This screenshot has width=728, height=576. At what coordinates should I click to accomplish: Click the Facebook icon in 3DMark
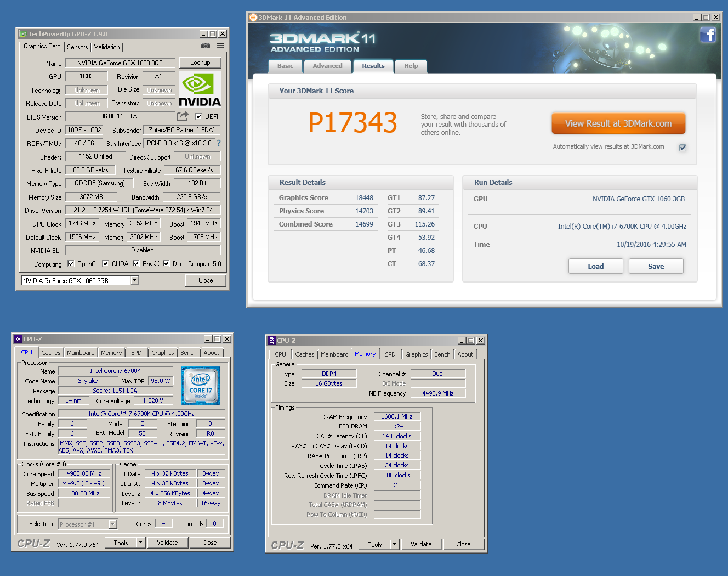(708, 35)
